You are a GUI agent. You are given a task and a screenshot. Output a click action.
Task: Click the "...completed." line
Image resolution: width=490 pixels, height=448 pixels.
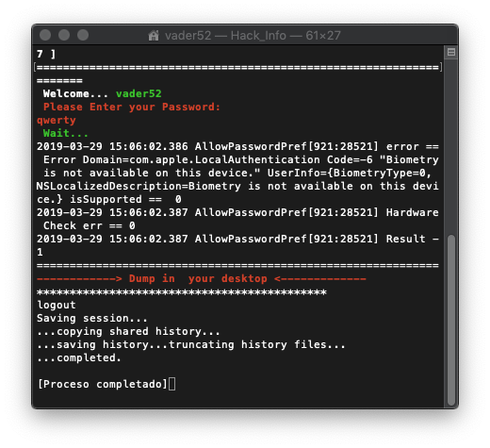coord(79,357)
